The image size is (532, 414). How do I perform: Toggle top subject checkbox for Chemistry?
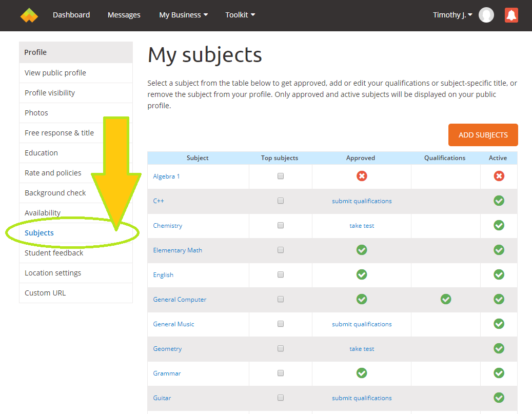point(281,225)
